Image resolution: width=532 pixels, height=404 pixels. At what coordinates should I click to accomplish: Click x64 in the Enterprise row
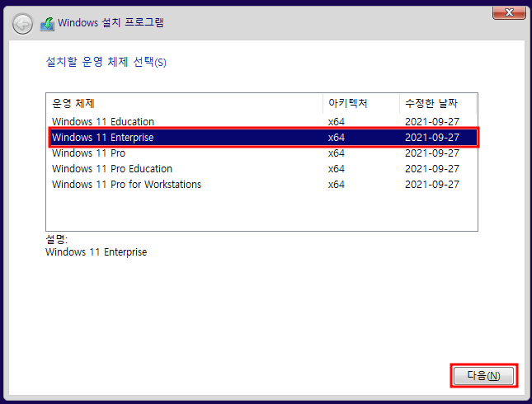point(337,138)
